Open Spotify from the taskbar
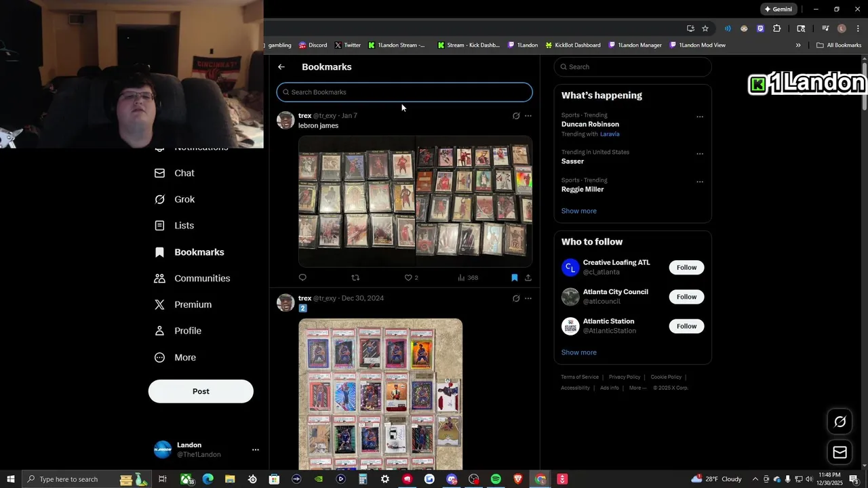Viewport: 868px width, 488px height. (496, 479)
